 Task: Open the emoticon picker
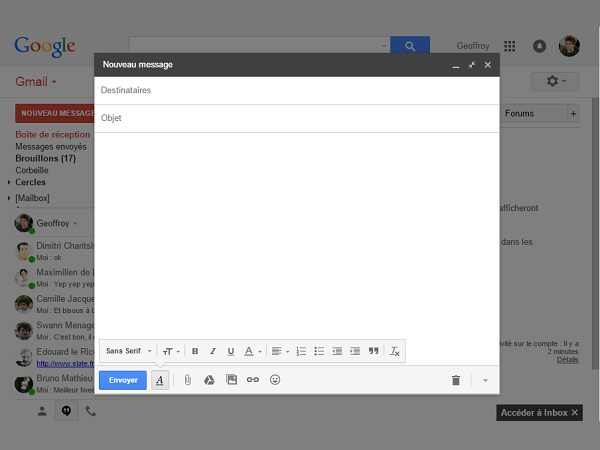tap(275, 380)
